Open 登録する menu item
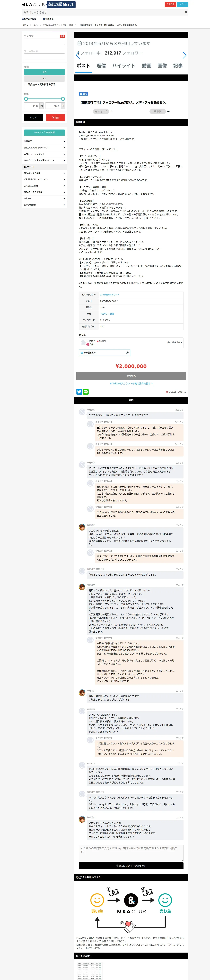 pyautogui.click(x=48, y=19)
